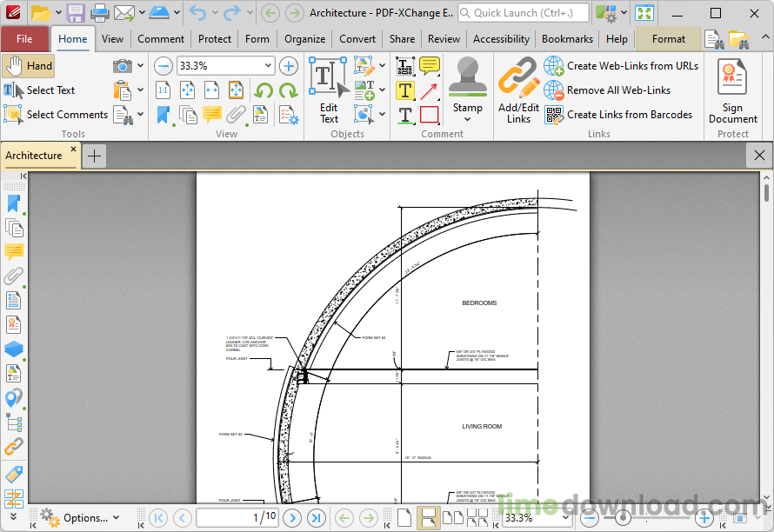Toggle single page layout in the status bar
774x532 pixels.
(404, 516)
